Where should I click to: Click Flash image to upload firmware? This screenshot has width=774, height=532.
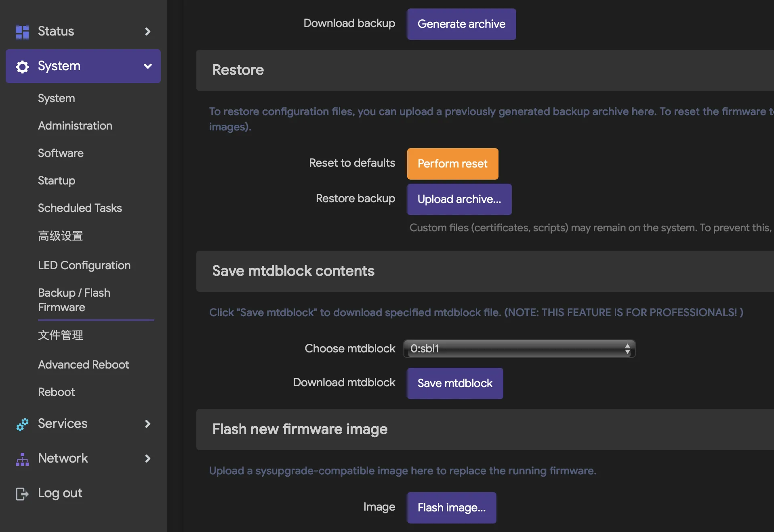pos(451,508)
